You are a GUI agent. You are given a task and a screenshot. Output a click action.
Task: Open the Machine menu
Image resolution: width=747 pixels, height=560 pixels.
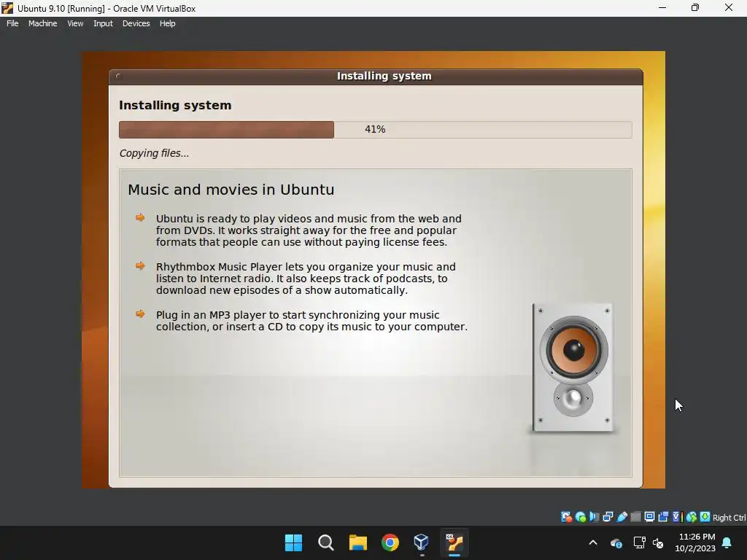(x=42, y=23)
